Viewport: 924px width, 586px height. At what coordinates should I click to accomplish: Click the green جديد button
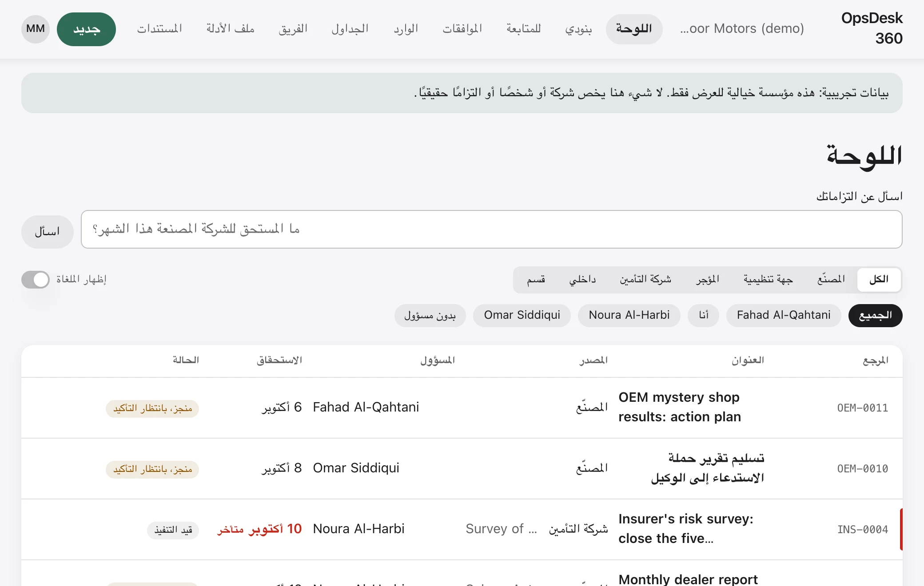click(86, 29)
